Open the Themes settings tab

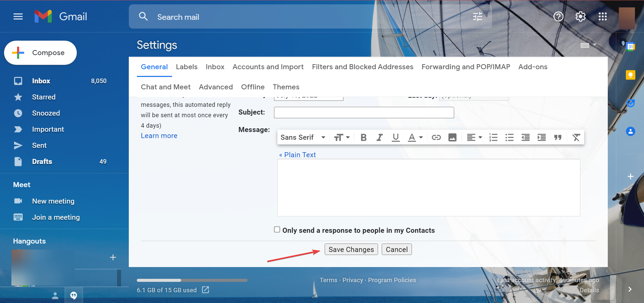(286, 87)
